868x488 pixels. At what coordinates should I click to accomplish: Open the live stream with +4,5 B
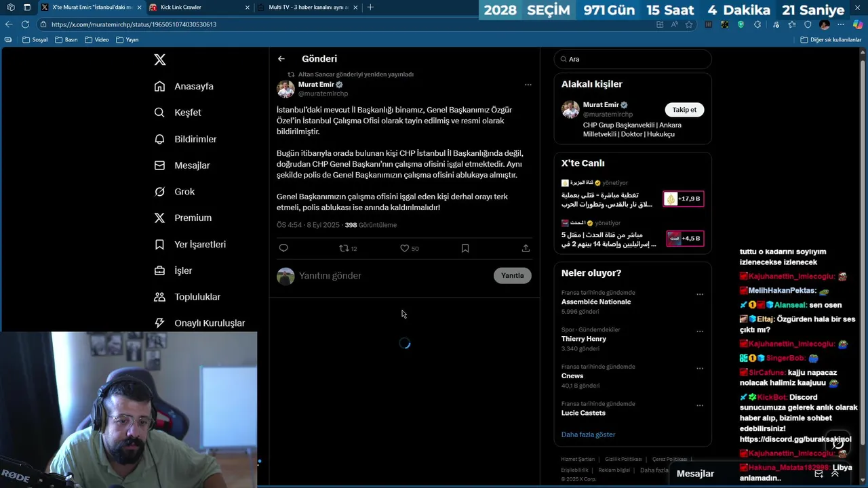click(x=684, y=239)
